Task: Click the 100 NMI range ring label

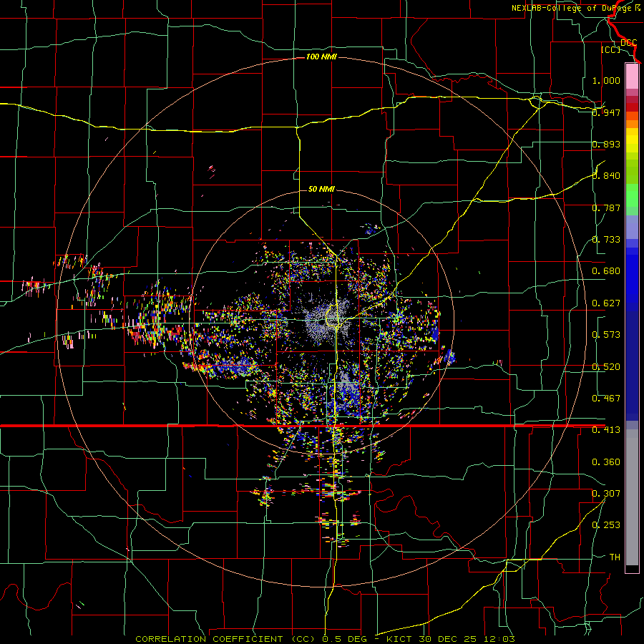Action: tap(321, 57)
